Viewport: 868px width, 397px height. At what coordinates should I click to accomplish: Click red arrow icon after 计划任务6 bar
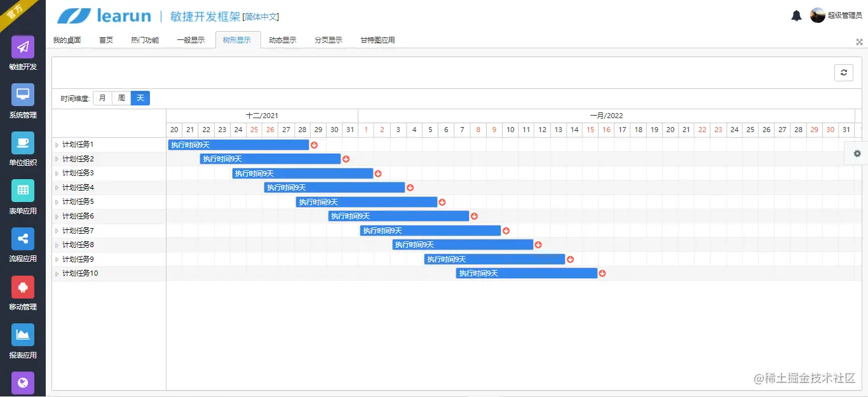click(x=474, y=216)
